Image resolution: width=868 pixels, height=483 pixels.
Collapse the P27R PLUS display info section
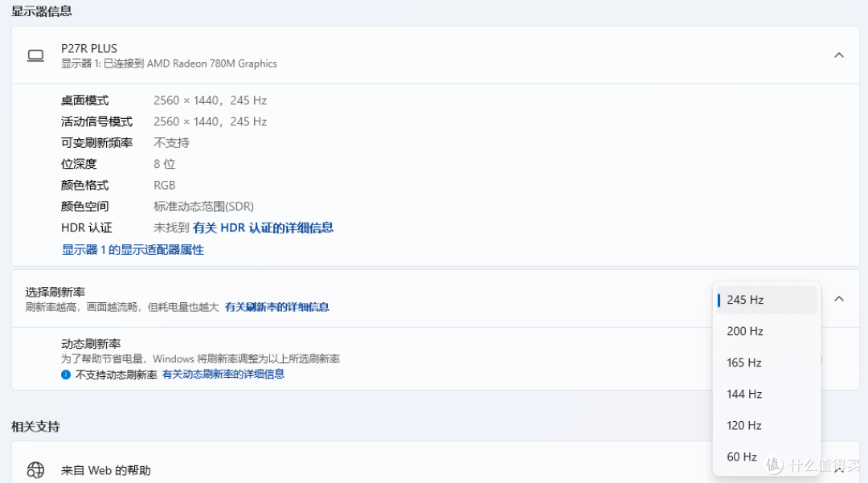(x=838, y=55)
